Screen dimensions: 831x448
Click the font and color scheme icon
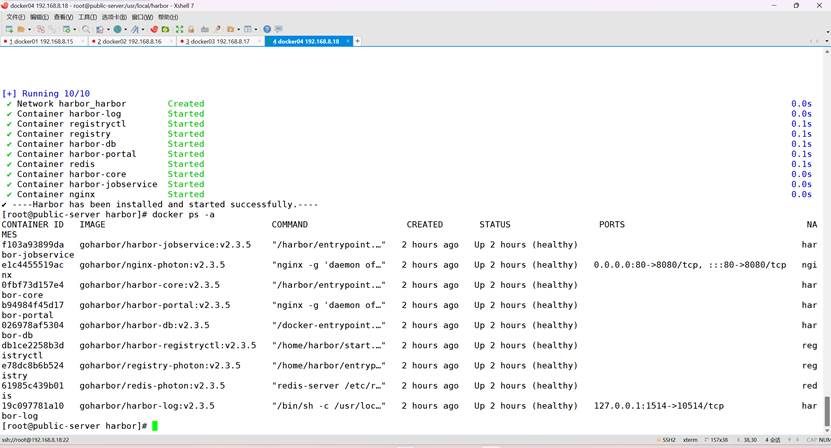click(135, 29)
